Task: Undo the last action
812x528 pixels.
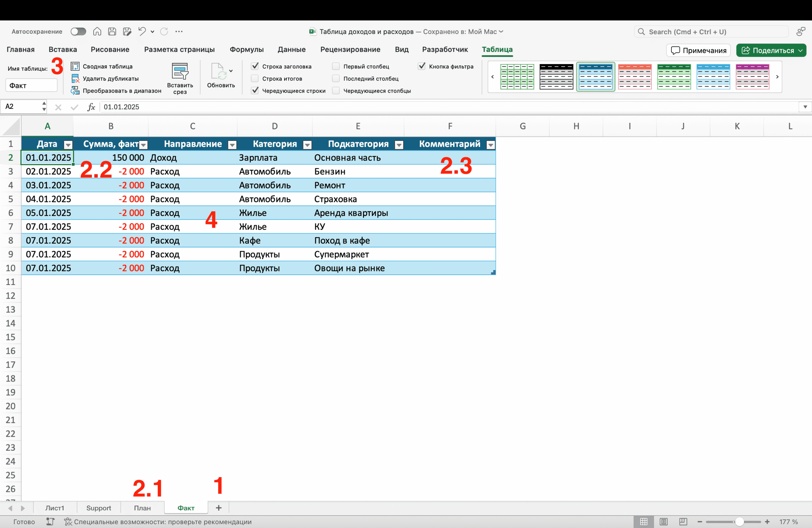Action: tap(142, 31)
